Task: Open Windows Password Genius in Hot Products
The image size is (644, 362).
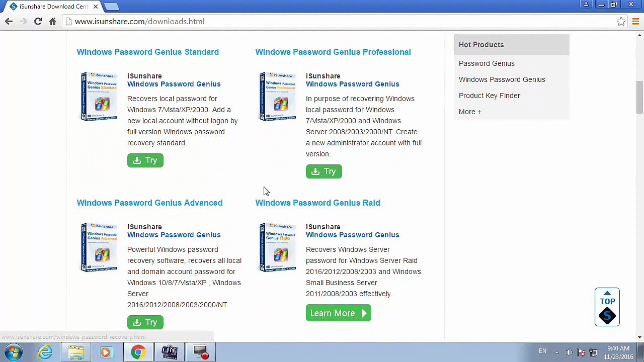Action: [502, 79]
